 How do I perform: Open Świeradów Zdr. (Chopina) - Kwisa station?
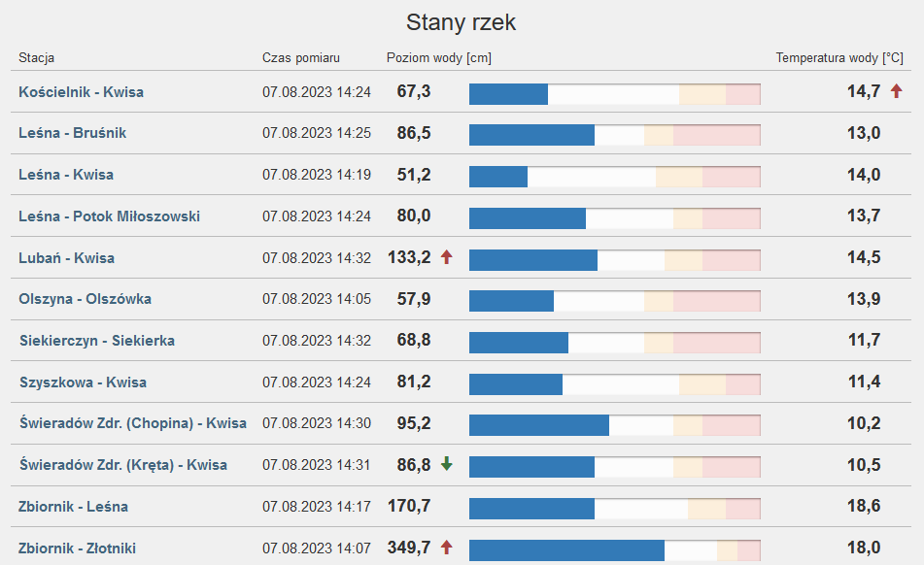tap(132, 423)
